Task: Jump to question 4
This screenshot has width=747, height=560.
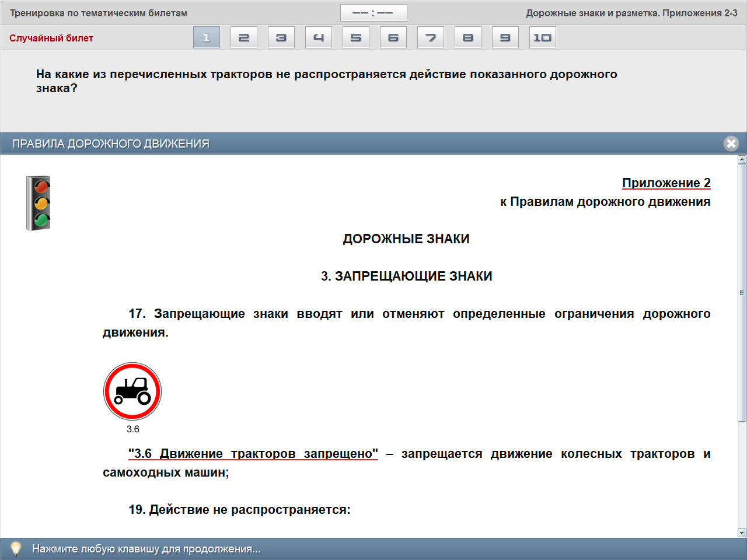Action: [x=319, y=37]
